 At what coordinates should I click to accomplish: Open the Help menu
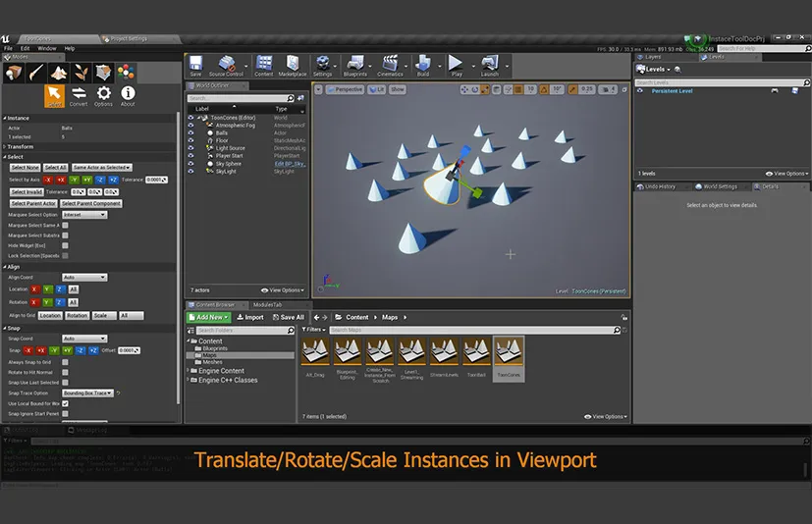pos(70,48)
